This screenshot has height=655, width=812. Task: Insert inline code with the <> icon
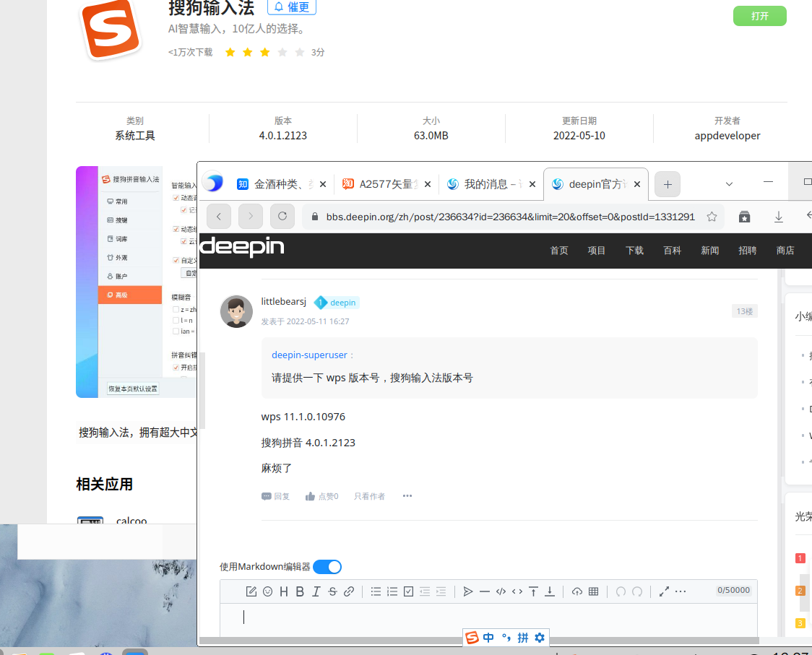(x=517, y=591)
